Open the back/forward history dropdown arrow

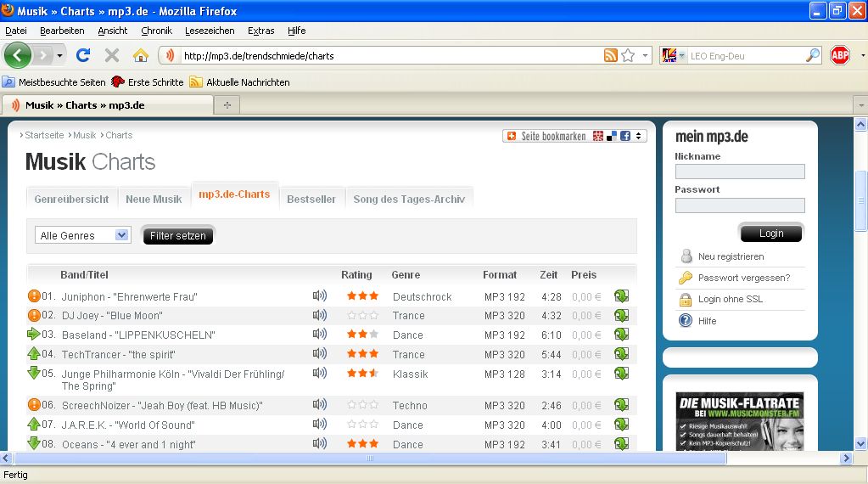[59, 55]
